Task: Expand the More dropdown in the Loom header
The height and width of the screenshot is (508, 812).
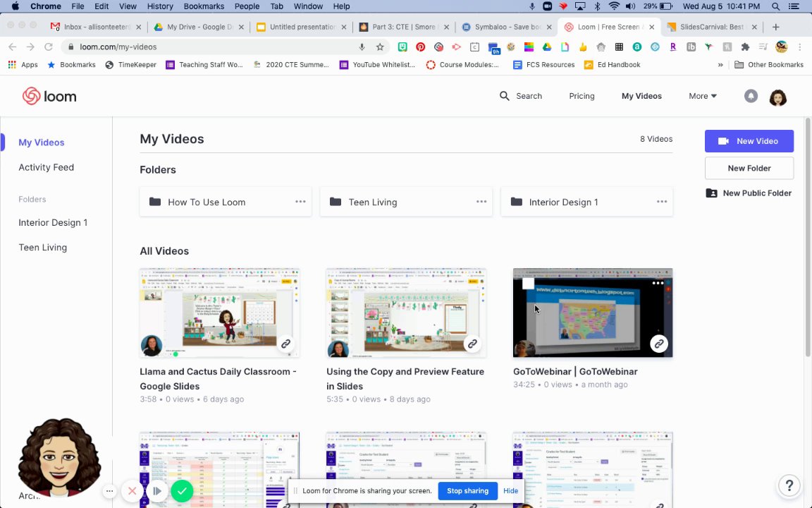Action: (x=703, y=96)
